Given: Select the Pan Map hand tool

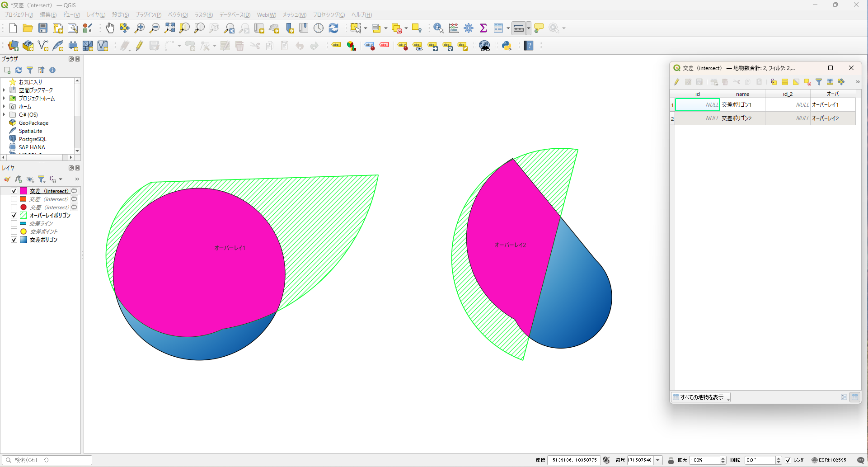Looking at the screenshot, I should click(110, 28).
